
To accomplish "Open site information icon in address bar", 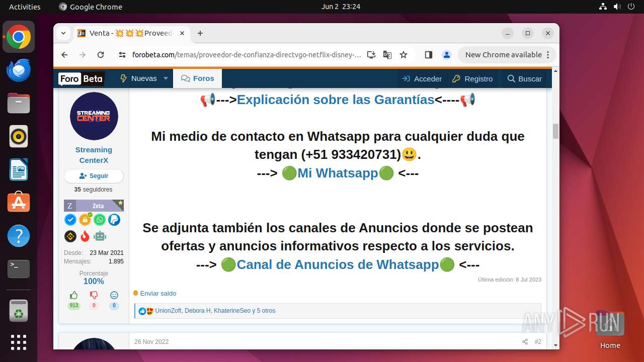I will (x=122, y=55).
